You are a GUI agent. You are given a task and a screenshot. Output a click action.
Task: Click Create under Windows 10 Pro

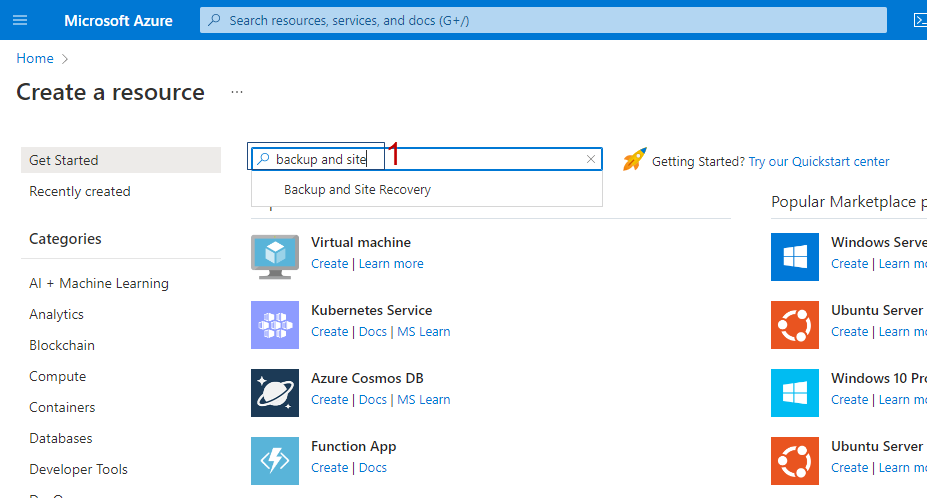tap(850, 400)
